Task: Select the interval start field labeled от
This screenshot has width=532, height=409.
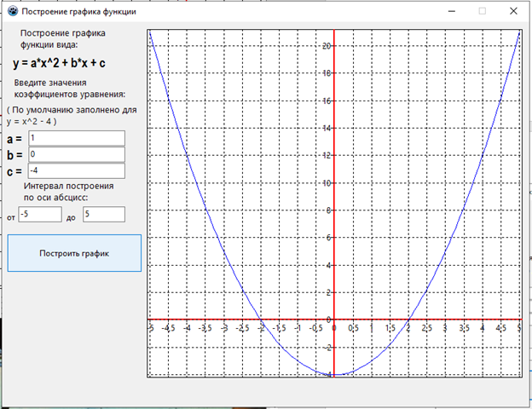Action: click(40, 215)
